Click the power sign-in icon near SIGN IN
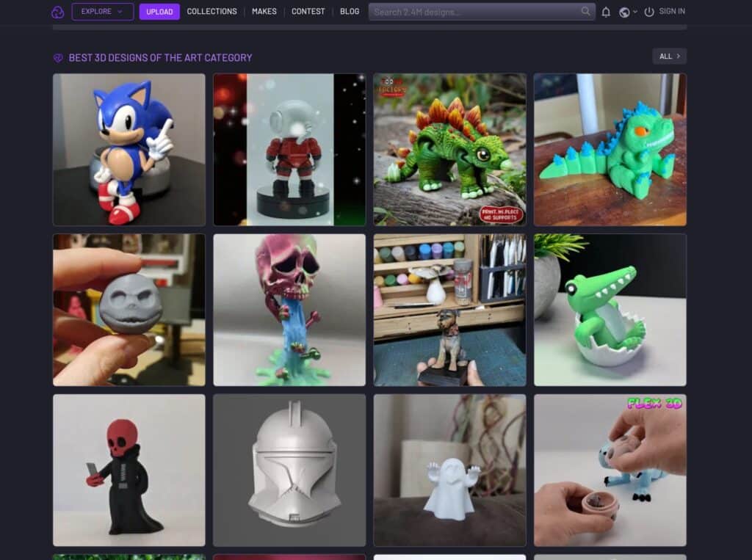This screenshot has height=560, width=752. (x=649, y=12)
